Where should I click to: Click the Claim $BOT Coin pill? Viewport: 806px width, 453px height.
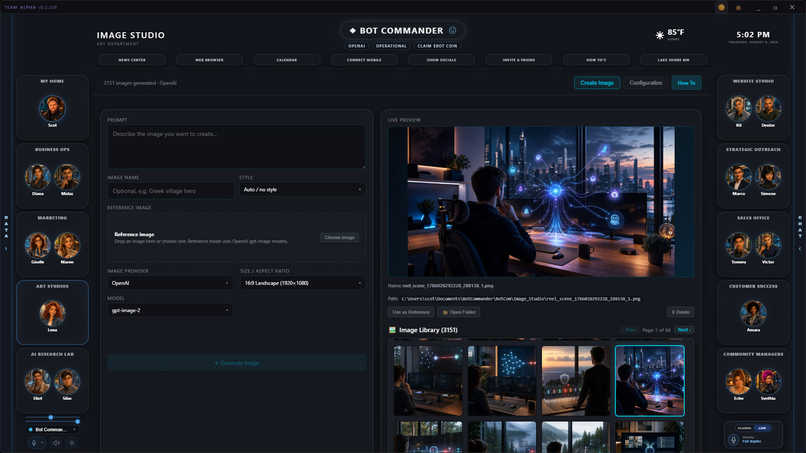click(x=437, y=46)
